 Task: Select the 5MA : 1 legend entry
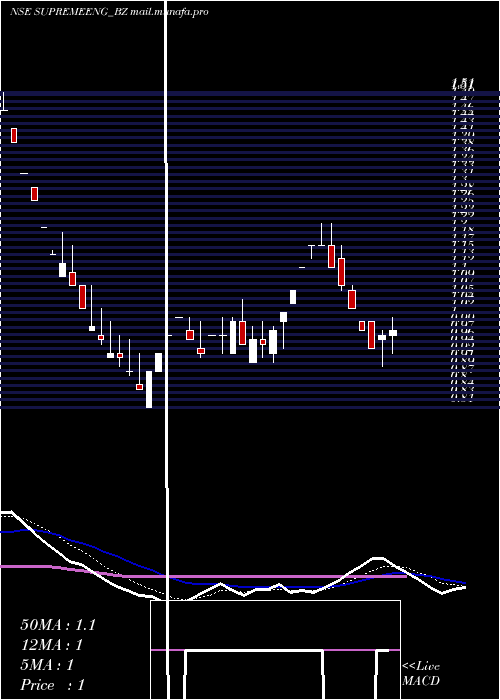point(47,665)
